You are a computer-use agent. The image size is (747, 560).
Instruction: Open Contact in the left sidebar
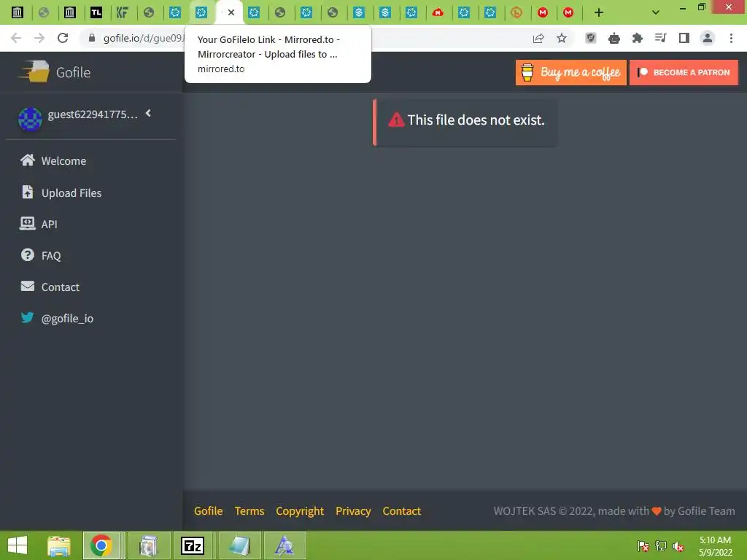[x=50, y=287]
